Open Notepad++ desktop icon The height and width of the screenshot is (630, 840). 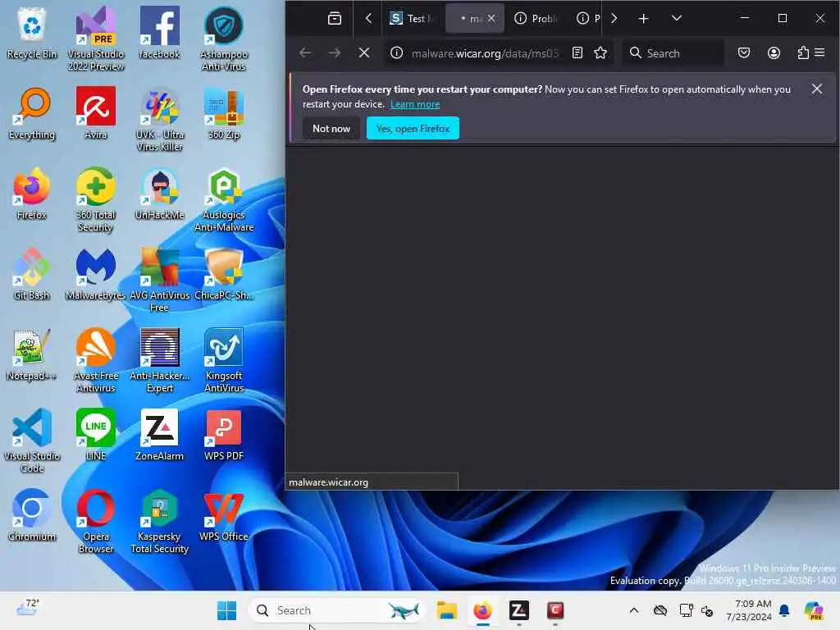(x=32, y=355)
